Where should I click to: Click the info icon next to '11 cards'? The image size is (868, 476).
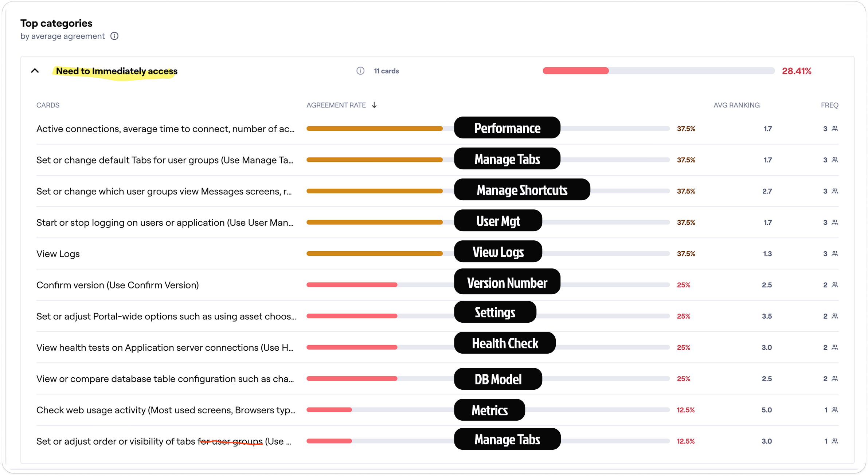click(x=360, y=71)
